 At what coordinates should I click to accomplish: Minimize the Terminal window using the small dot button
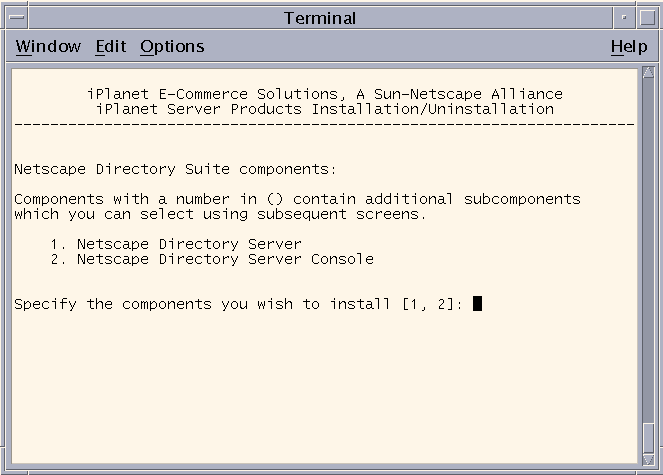(x=624, y=18)
